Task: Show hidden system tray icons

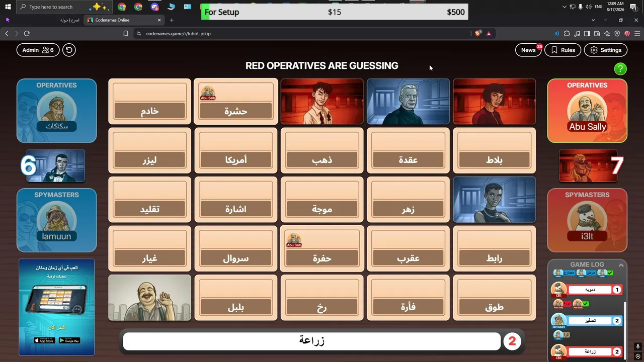Action: coord(564,7)
